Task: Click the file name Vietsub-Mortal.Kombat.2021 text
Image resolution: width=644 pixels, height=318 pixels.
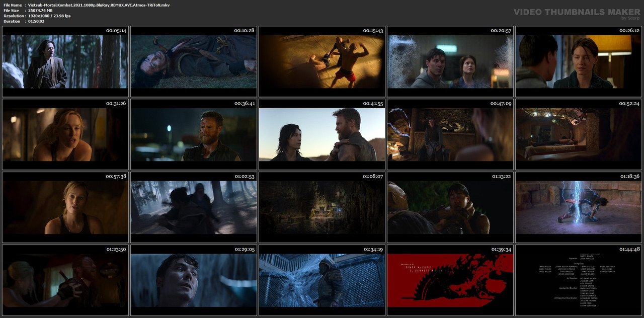Action: click(x=99, y=5)
